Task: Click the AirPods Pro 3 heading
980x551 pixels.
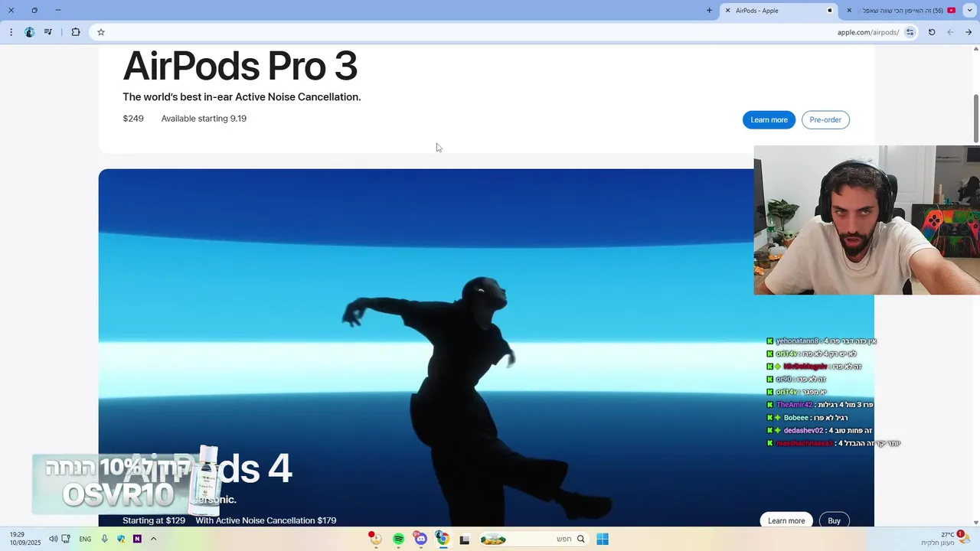Action: tap(240, 66)
